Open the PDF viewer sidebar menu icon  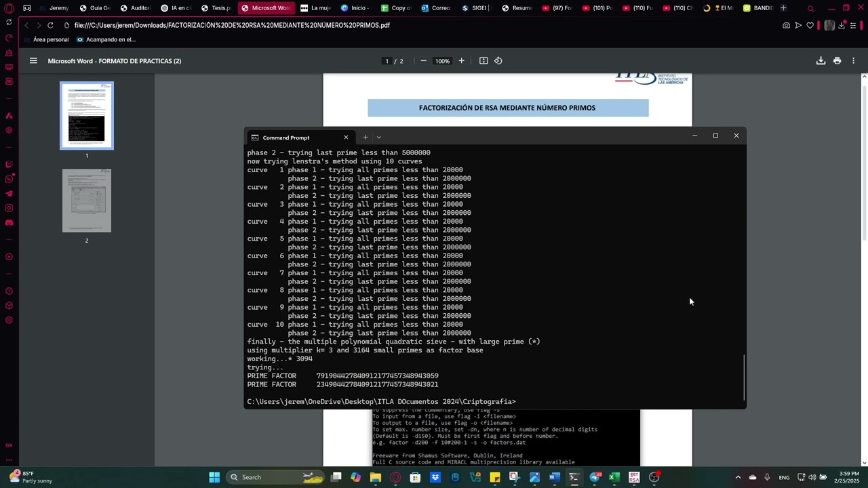[33, 61]
